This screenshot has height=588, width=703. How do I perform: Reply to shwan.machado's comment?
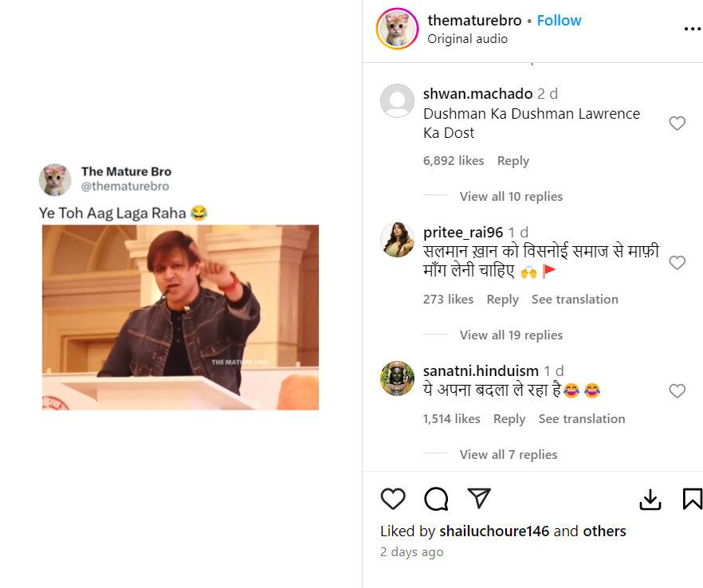(513, 161)
